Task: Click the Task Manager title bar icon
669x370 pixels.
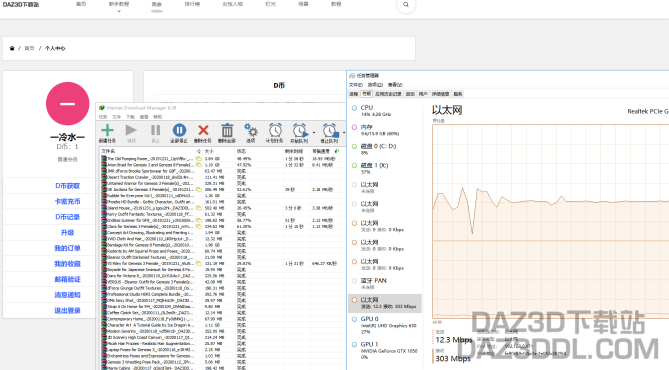Action: pyautogui.click(x=352, y=76)
